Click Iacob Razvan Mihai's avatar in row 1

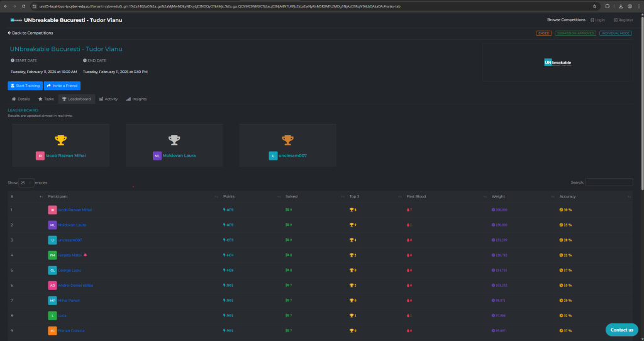pos(52,210)
